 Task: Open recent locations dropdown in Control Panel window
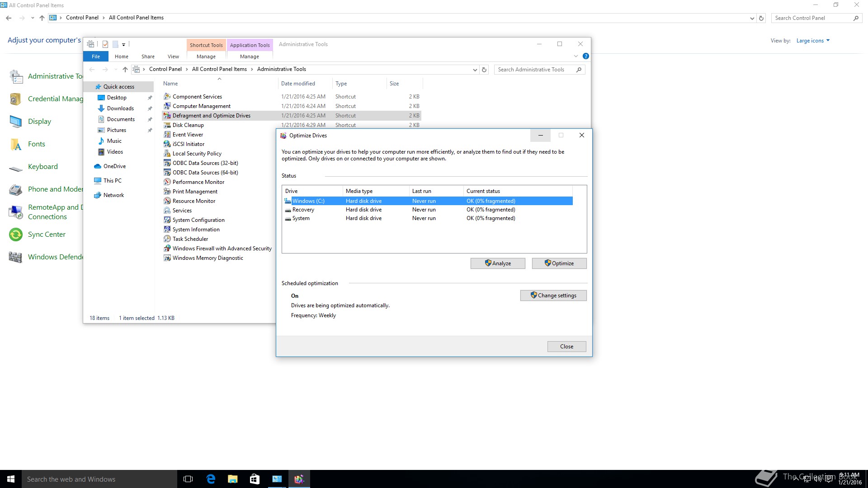tap(33, 18)
